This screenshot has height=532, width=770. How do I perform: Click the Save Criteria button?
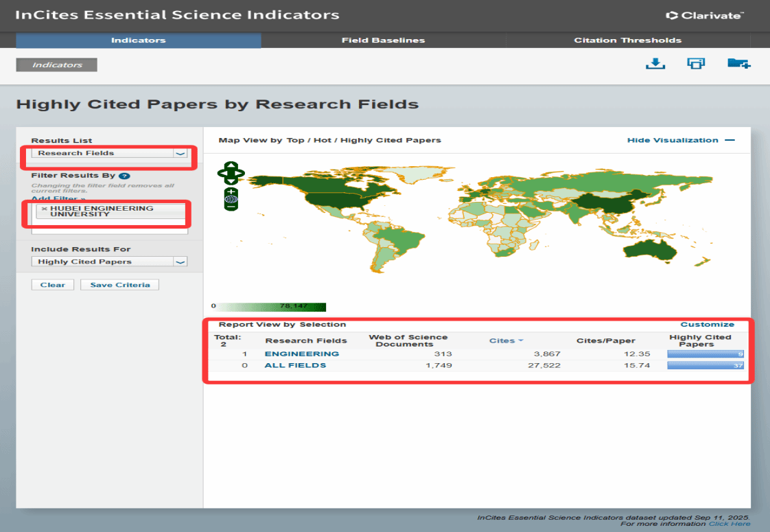[x=119, y=285]
